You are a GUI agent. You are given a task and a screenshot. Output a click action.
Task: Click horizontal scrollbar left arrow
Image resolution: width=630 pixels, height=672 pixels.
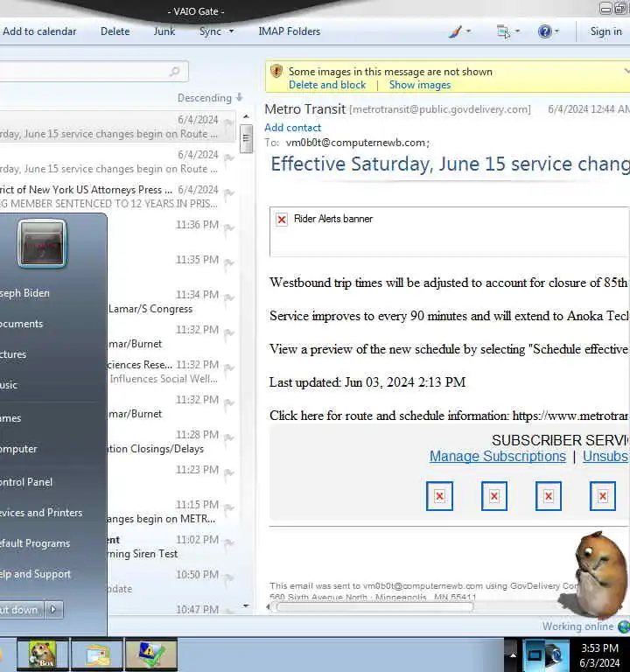pos(269,607)
